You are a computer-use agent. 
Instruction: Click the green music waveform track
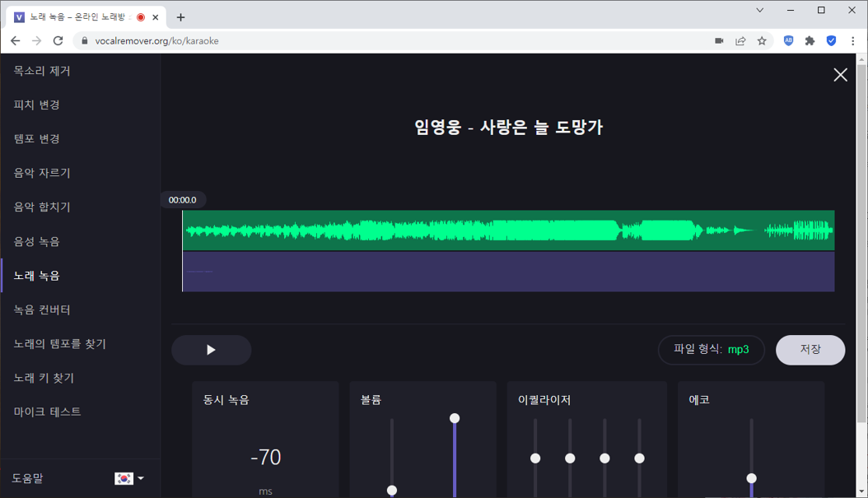click(x=508, y=230)
